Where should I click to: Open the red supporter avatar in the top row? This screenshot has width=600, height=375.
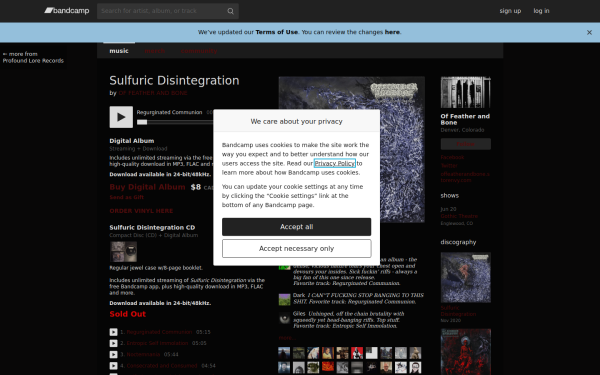tap(357, 353)
